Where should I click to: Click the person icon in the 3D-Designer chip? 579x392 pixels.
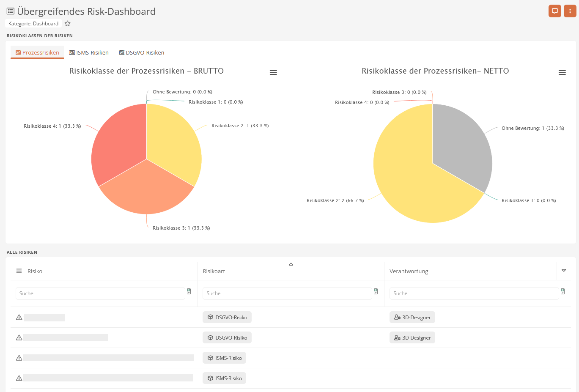[396, 317]
